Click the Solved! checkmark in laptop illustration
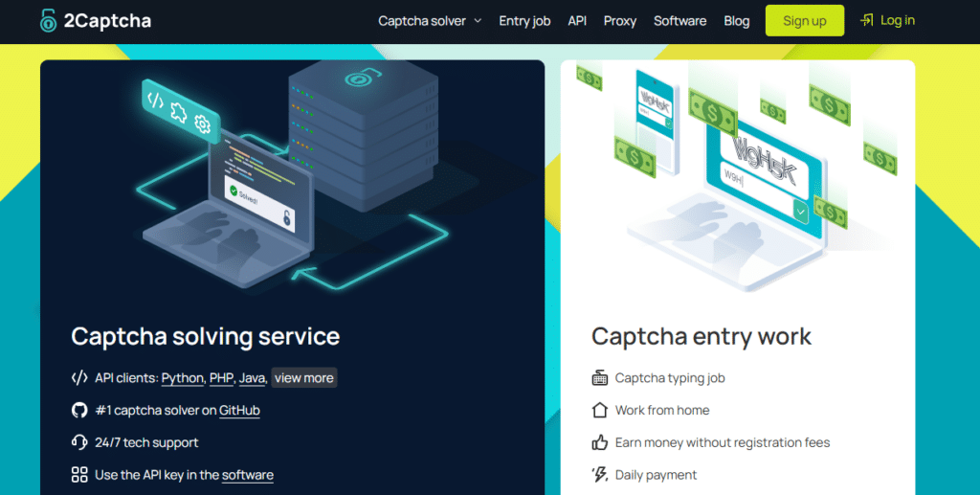This screenshot has height=495, width=980. pos(234,191)
